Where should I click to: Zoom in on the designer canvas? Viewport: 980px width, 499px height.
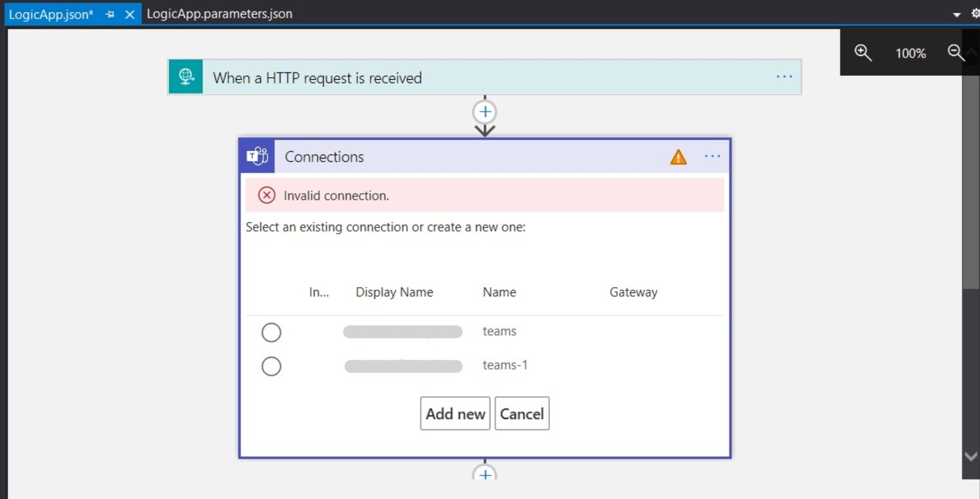coord(863,53)
